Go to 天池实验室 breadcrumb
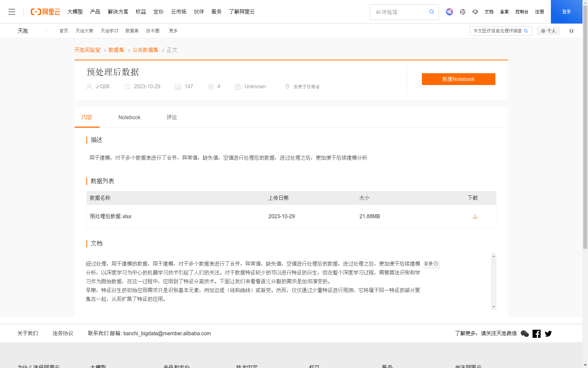Image resolution: width=588 pixels, height=368 pixels. tap(87, 50)
